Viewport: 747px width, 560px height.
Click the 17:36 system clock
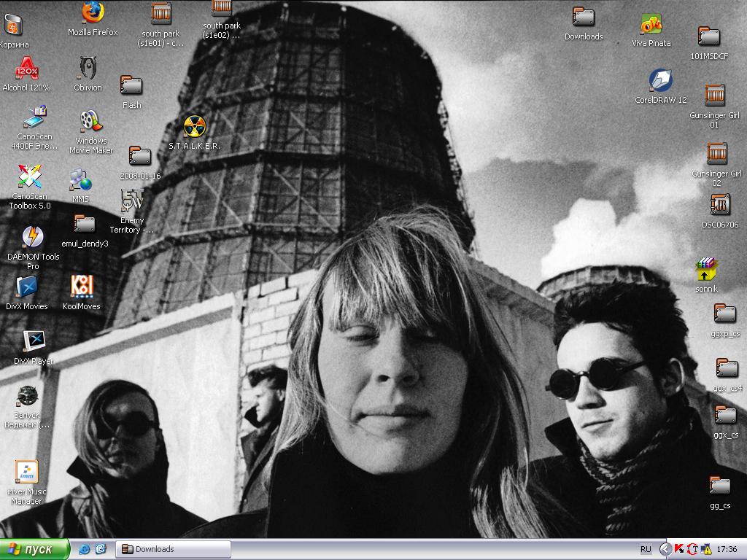point(727,549)
